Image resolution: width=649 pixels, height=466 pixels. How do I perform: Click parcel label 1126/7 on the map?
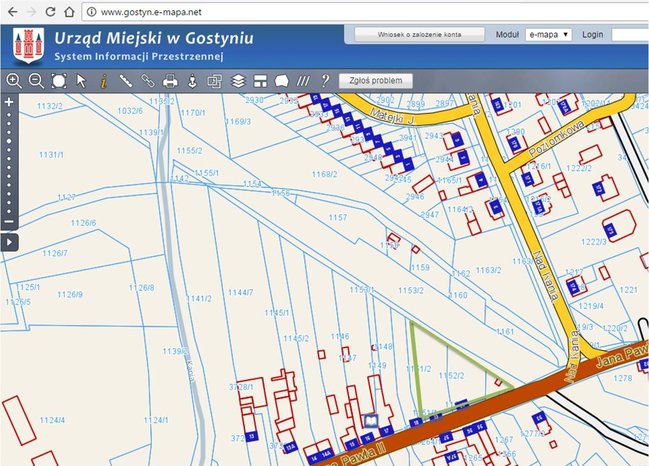[x=55, y=253]
